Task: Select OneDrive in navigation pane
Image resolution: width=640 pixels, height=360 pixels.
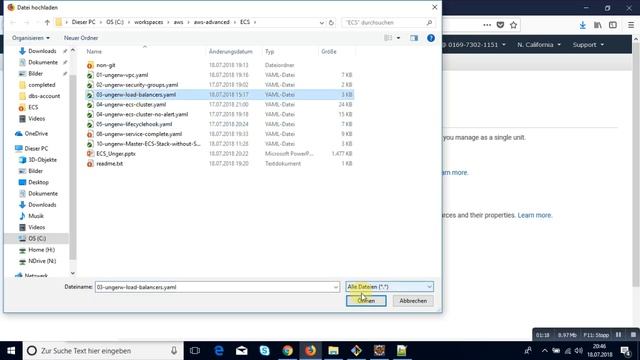Action: [x=36, y=134]
